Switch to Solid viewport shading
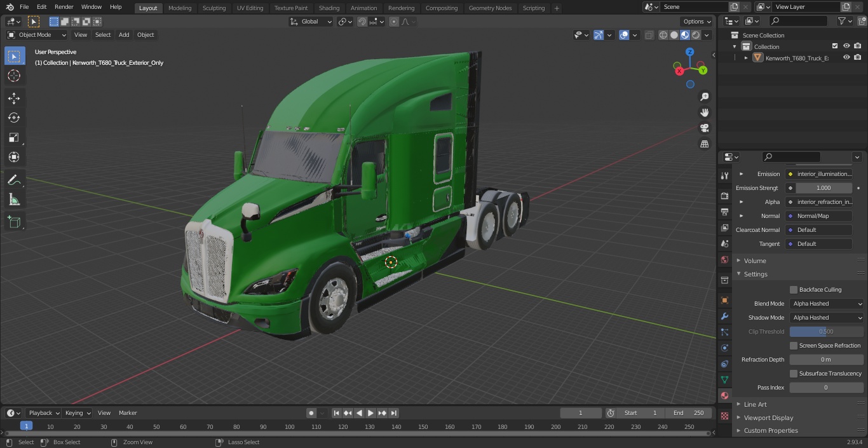This screenshot has height=448, width=868. pos(674,35)
